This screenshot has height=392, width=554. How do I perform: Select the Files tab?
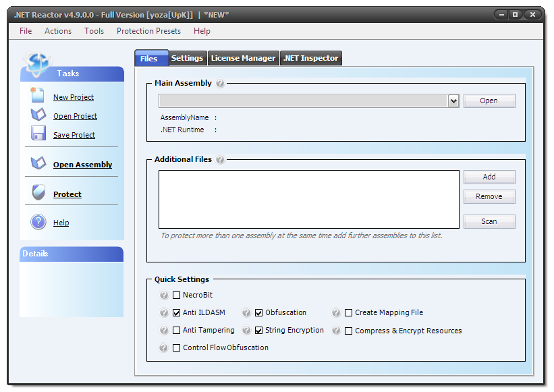pyautogui.click(x=151, y=58)
